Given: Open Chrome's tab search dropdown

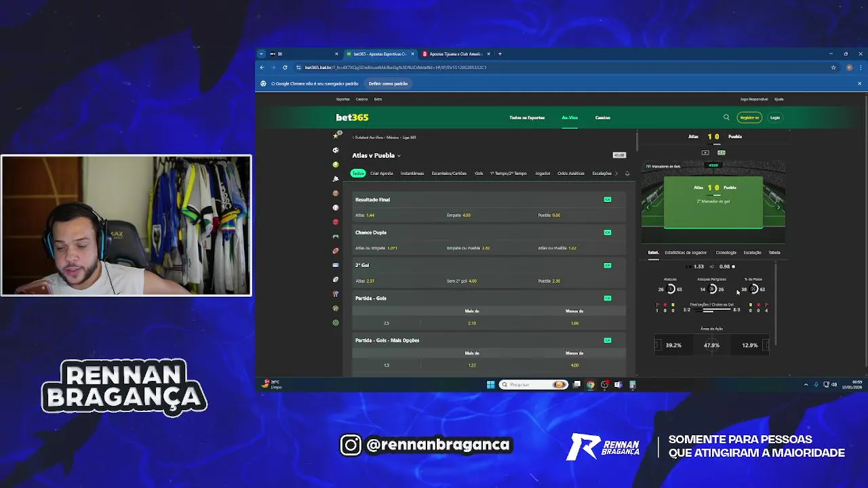Looking at the screenshot, I should [x=261, y=54].
